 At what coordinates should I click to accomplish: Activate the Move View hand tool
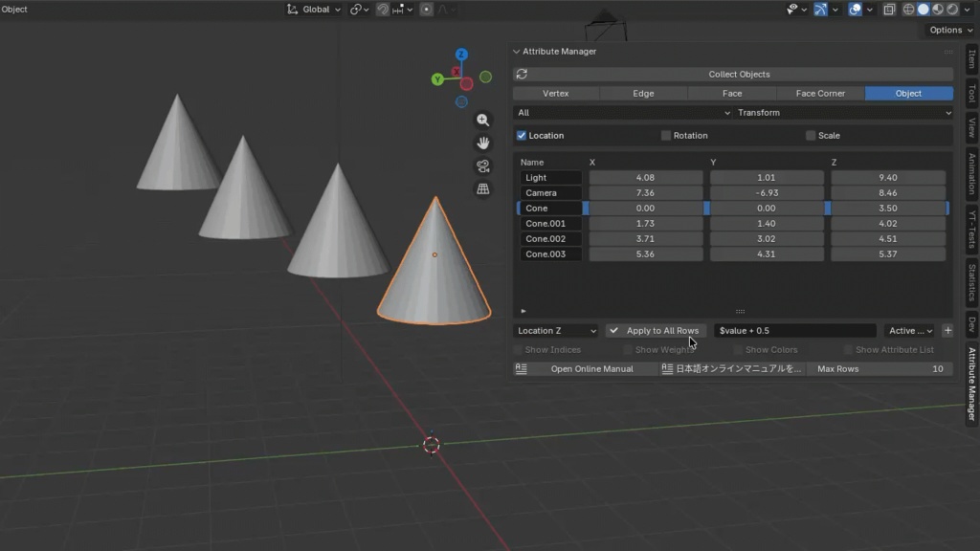(483, 143)
